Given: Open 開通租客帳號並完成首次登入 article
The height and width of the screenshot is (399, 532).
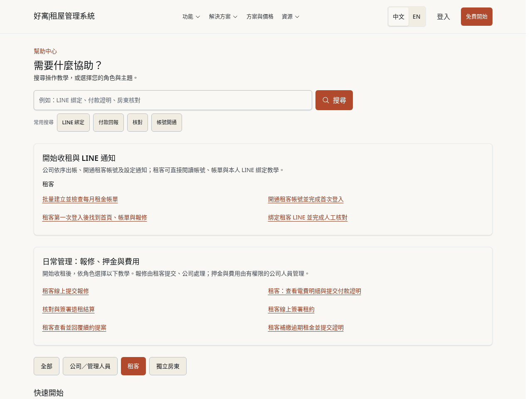Looking at the screenshot, I should (x=306, y=199).
